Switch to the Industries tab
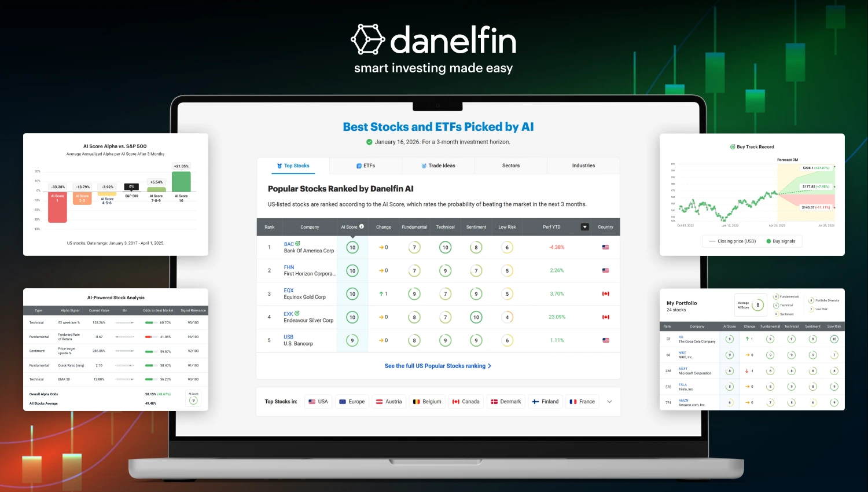Viewport: 868px width, 492px height. [583, 166]
